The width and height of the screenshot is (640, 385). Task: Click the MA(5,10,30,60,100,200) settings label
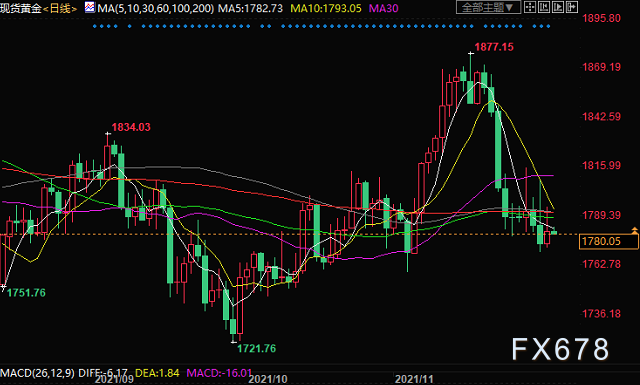156,8
